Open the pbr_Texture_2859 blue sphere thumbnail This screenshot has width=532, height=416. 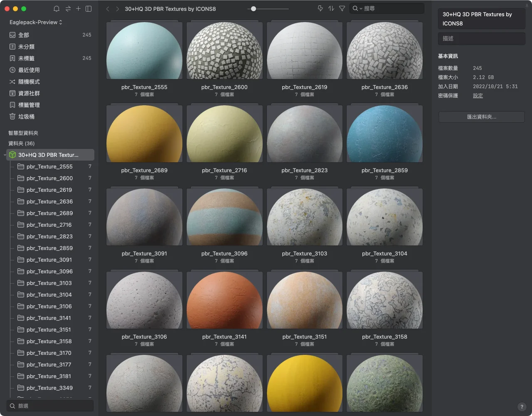pyautogui.click(x=384, y=134)
